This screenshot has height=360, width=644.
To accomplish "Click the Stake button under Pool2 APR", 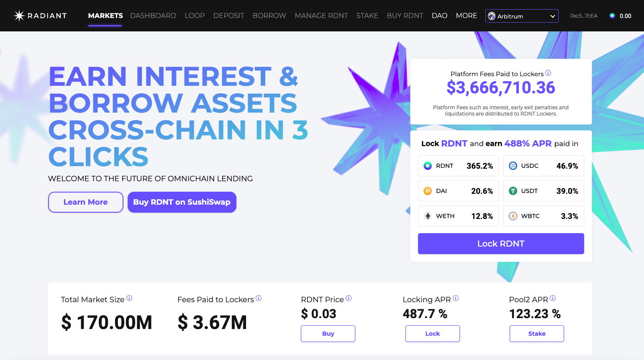I will pos(537,334).
